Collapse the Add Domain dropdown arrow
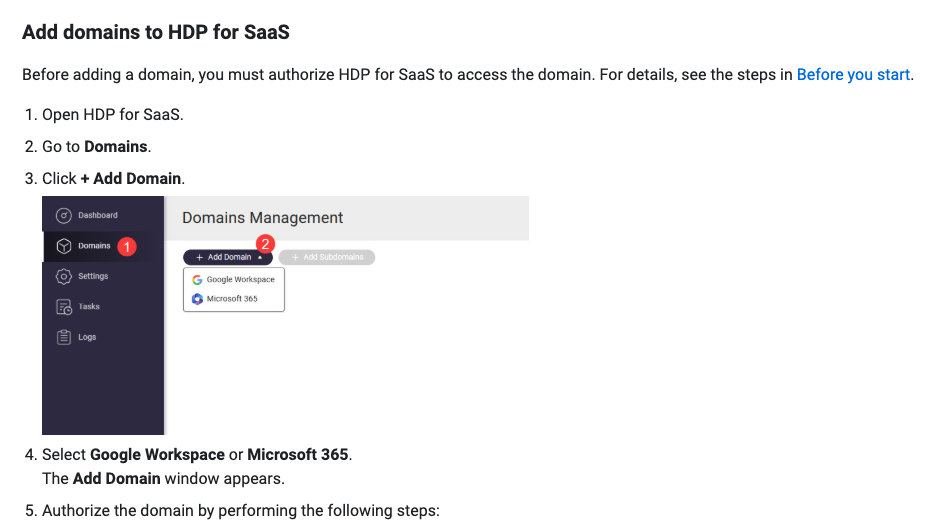The height and width of the screenshot is (529, 932). [260, 258]
